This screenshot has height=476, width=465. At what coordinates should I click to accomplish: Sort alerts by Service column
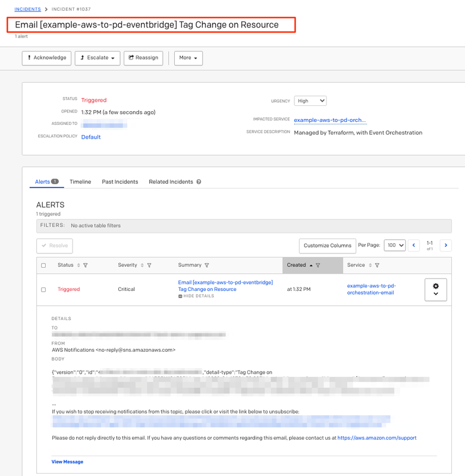coord(370,265)
